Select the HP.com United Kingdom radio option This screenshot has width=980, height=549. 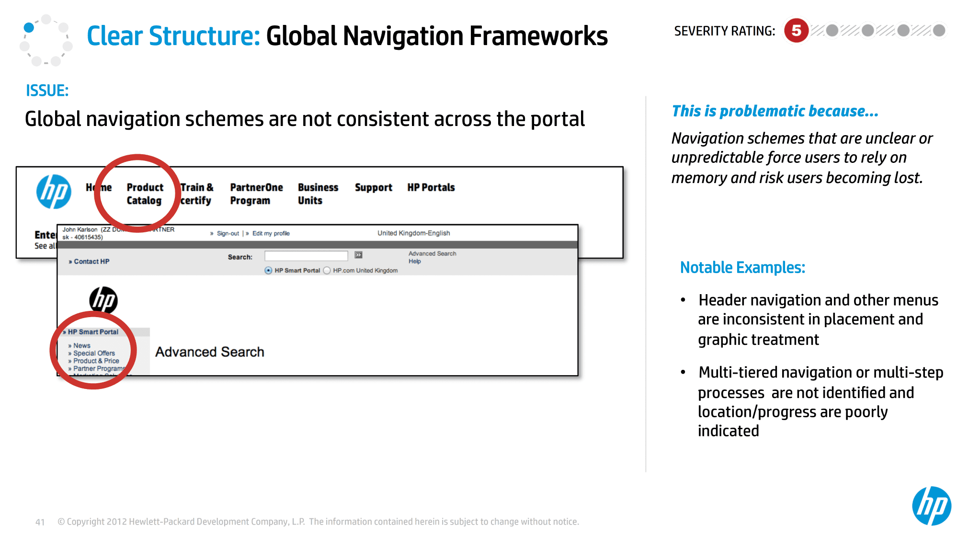[327, 271]
